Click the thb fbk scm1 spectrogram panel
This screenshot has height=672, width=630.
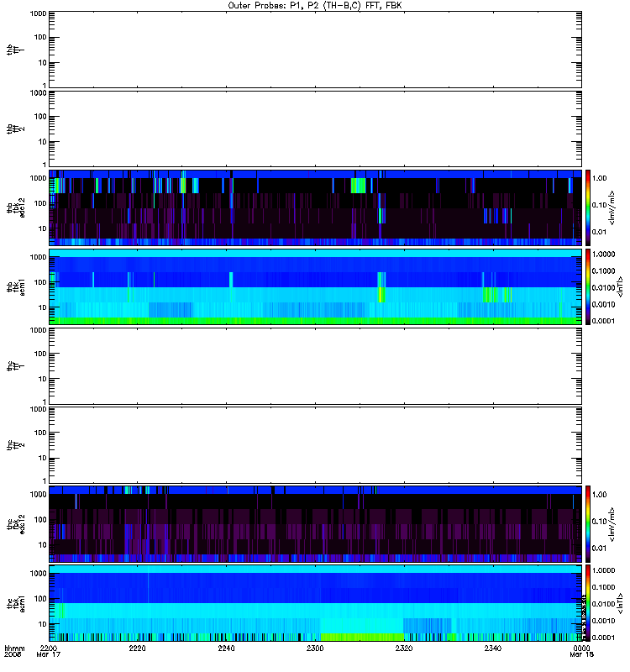[x=315, y=286]
